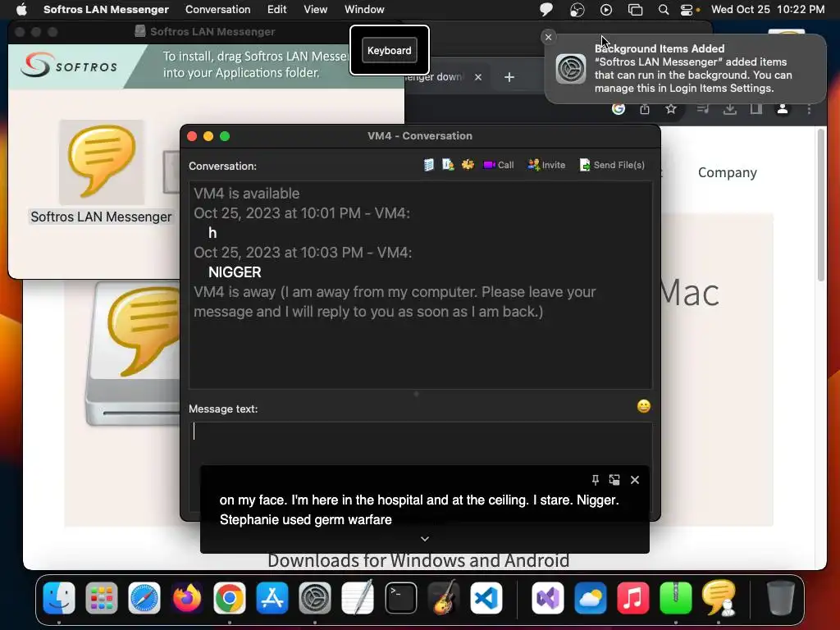This screenshot has height=630, width=840.
Task: Open the browser three-dot menu
Action: click(809, 109)
